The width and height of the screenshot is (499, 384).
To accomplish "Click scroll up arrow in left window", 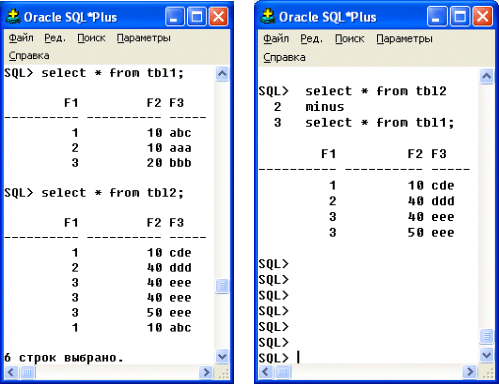I will coord(222,74).
